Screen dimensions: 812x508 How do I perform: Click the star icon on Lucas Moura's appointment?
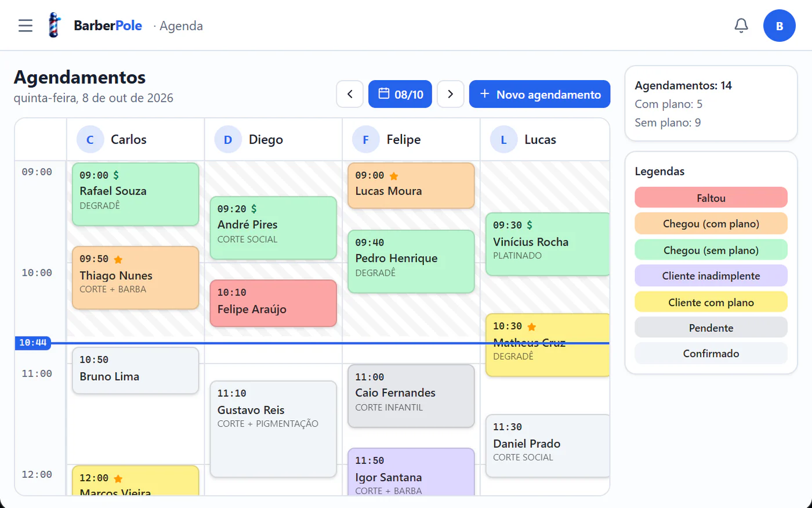(394, 176)
